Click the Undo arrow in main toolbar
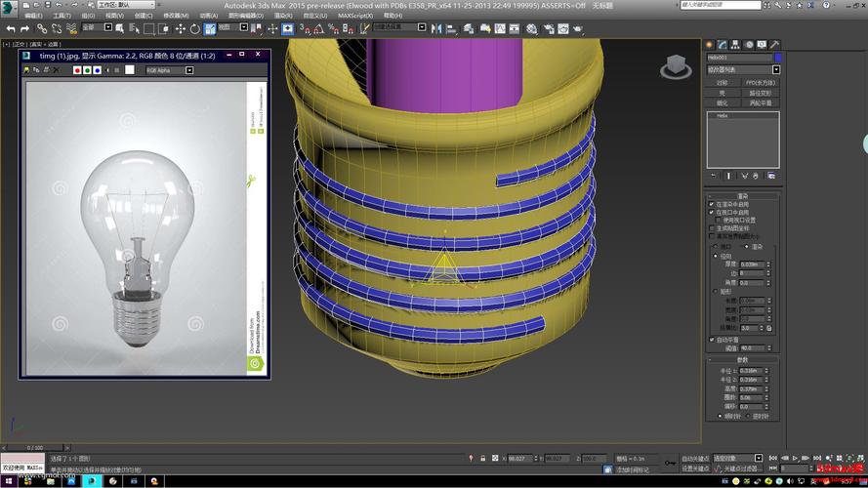The image size is (868, 488). (10, 29)
